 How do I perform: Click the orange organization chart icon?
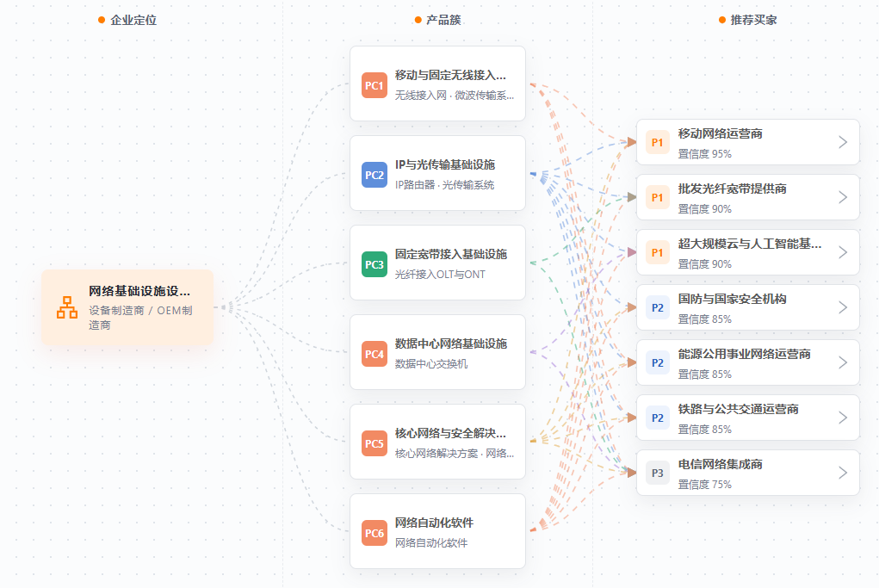click(x=67, y=307)
